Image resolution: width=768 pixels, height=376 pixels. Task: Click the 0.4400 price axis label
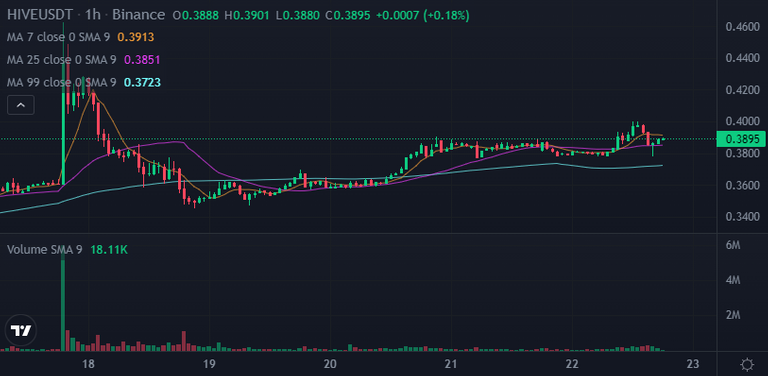742,58
